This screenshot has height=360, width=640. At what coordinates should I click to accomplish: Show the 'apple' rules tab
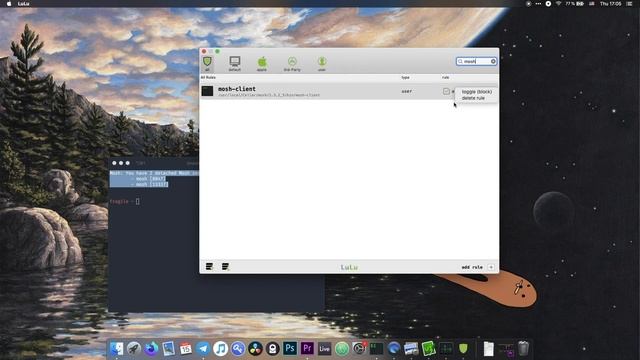[x=262, y=63]
